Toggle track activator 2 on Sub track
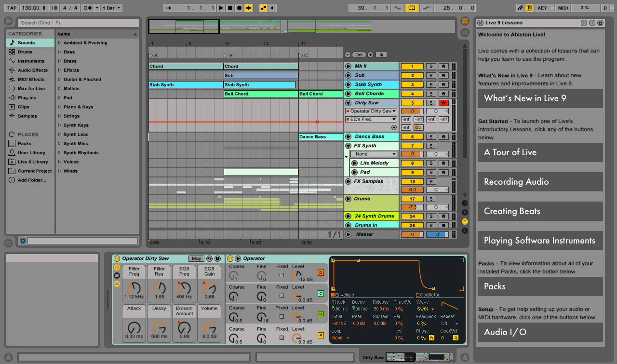 point(413,76)
